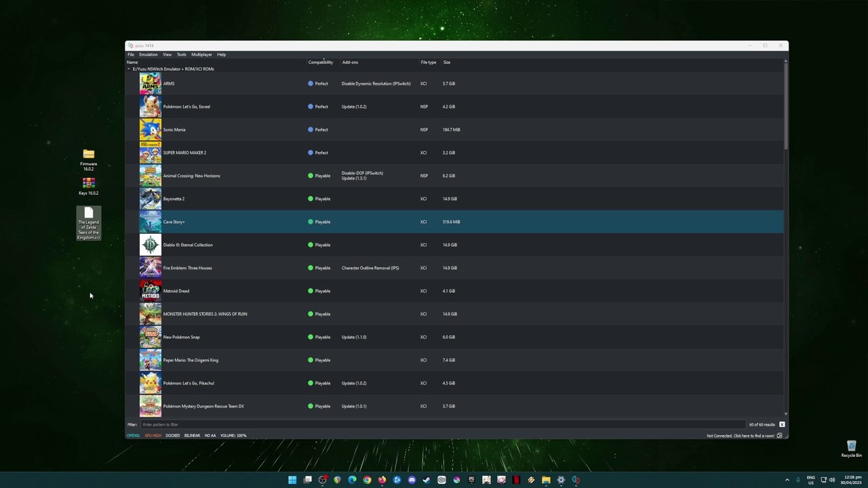Select the Metroid Dread title text
This screenshot has width=868, height=488.
coord(176,291)
